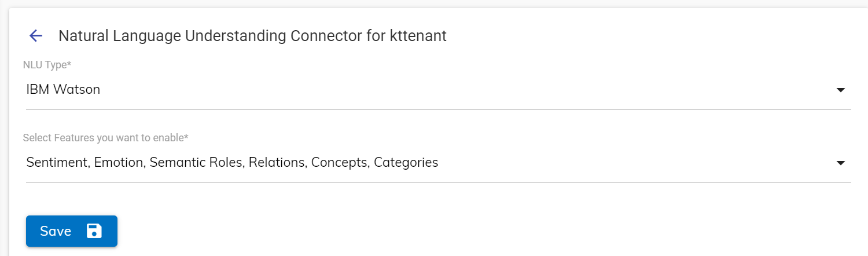Click the Save text label in button
The width and height of the screenshot is (868, 256).
tap(56, 231)
